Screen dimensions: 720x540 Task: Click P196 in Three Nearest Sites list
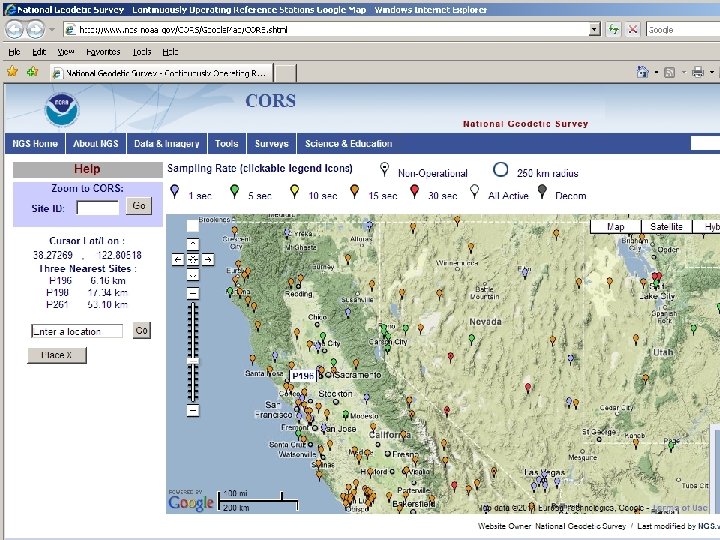point(60,281)
